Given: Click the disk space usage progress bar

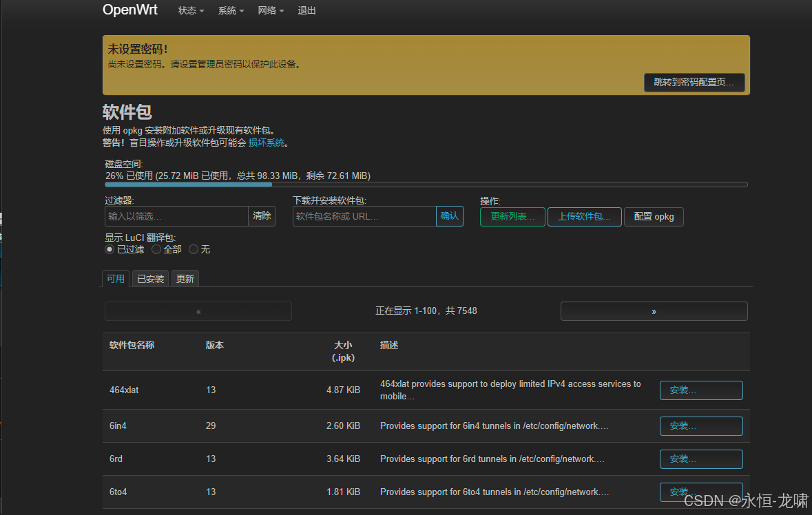Looking at the screenshot, I should coord(426,185).
